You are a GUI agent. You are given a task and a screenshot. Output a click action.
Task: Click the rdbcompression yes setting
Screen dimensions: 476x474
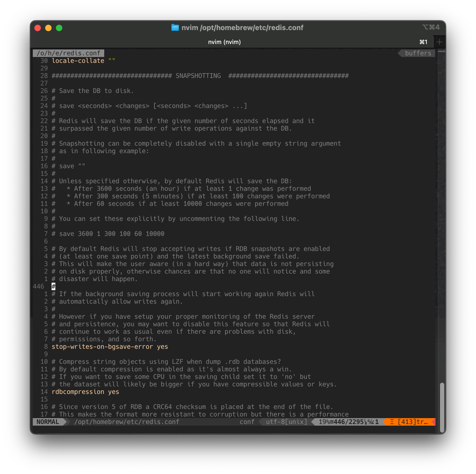click(x=85, y=392)
